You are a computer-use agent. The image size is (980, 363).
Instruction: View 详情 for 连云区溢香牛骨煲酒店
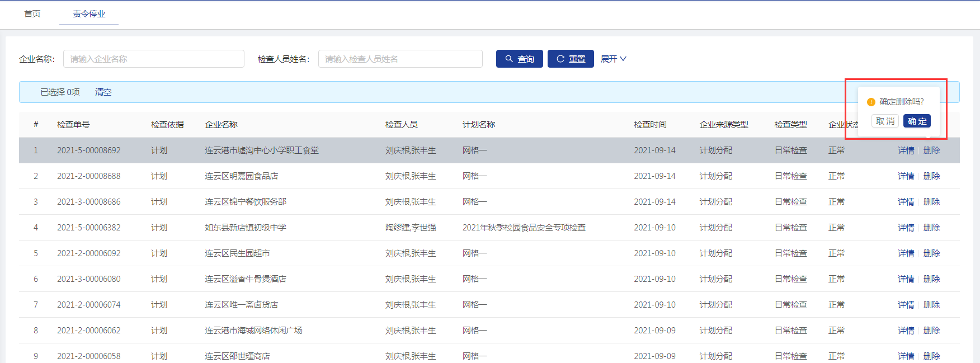click(x=906, y=279)
